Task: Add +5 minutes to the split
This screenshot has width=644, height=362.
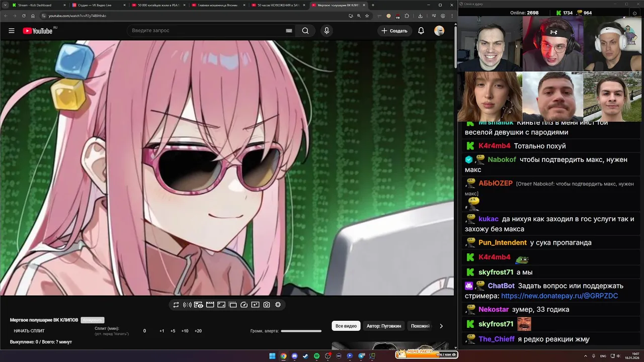Action: point(173,331)
